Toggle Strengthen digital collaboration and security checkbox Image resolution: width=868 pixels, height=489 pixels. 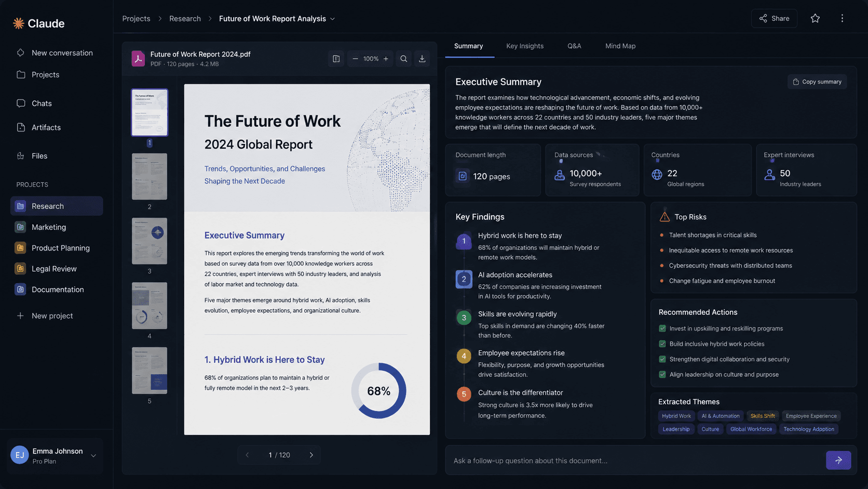coord(662,359)
